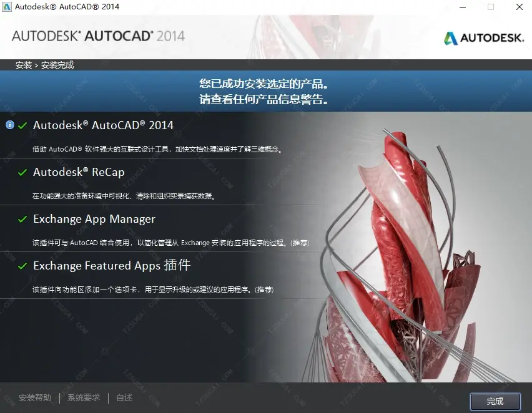Click the green checkmark next to Autodesk AutoCAD 2014
Viewport: 532px width, 413px height.
coord(22,126)
